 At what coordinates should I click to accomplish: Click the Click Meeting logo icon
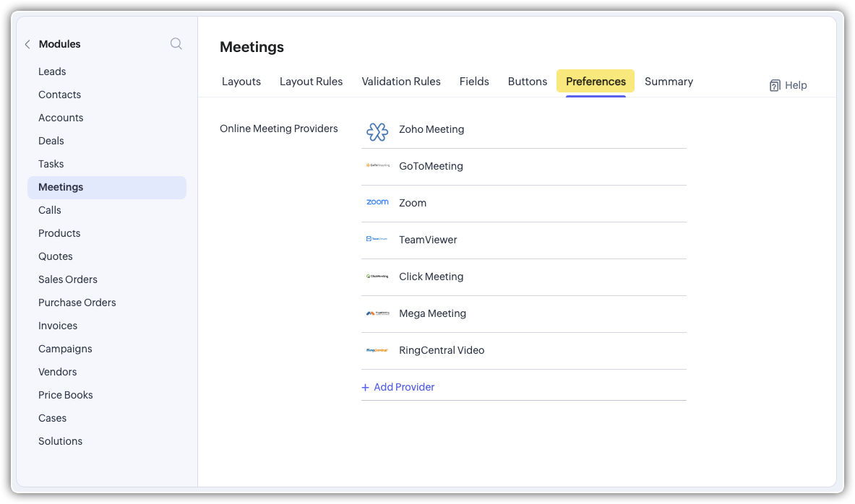point(377,277)
